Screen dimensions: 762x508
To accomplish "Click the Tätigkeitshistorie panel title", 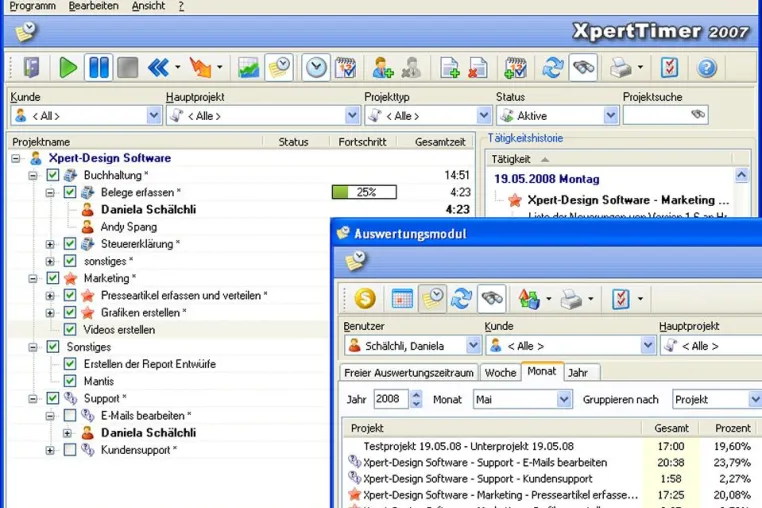I will point(525,138).
